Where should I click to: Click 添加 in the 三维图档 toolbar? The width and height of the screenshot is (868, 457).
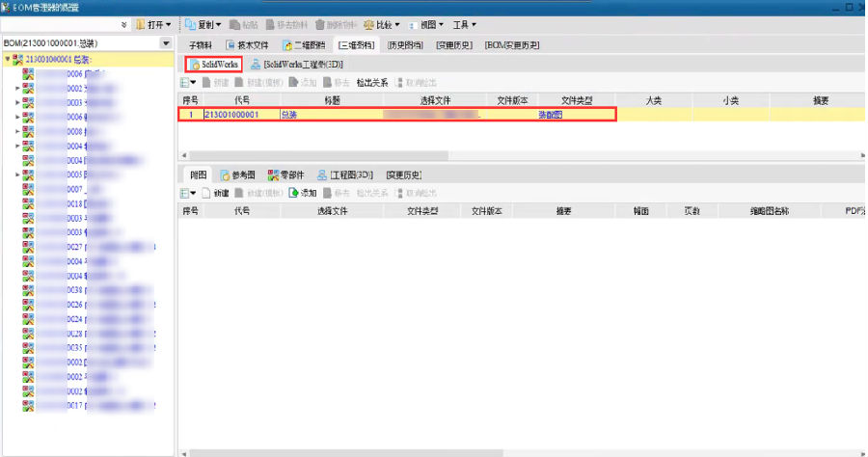(x=303, y=83)
